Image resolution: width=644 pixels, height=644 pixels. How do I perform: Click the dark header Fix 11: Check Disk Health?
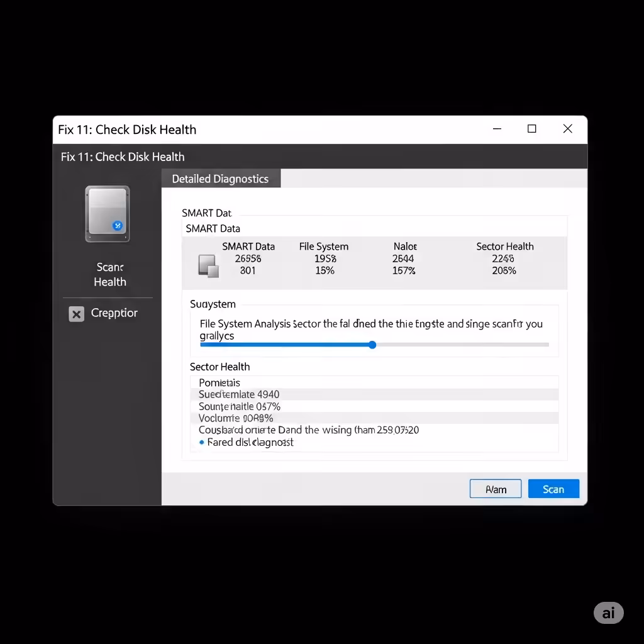pyautogui.click(x=123, y=157)
